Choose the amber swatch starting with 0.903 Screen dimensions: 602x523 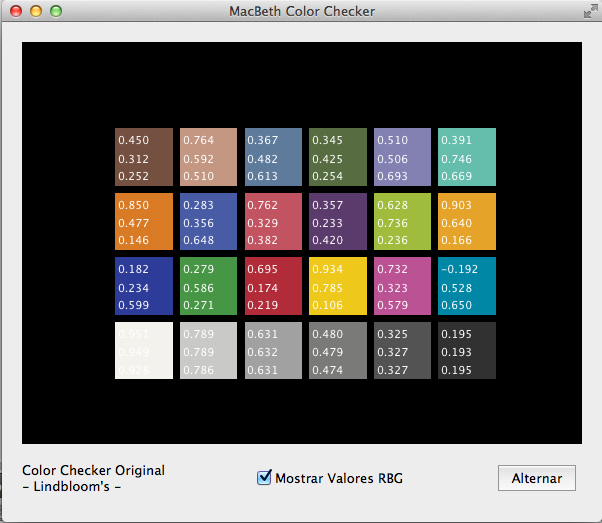467,222
